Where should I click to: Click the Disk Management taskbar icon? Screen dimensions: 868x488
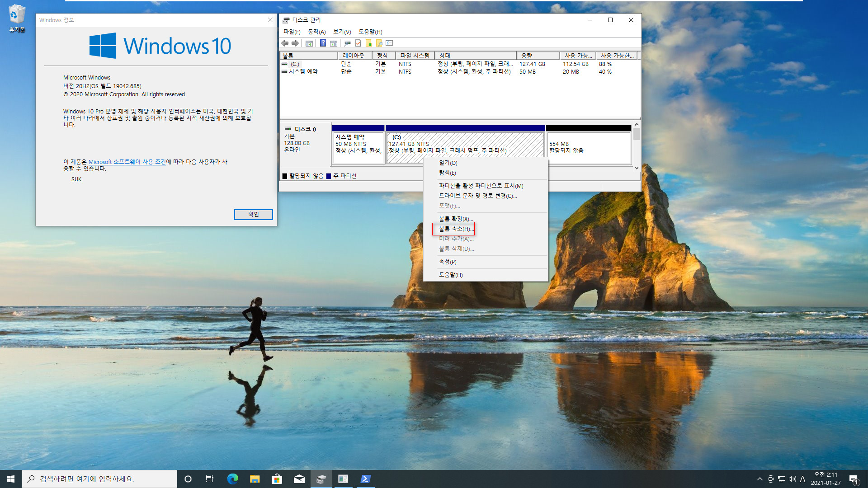[x=321, y=479]
